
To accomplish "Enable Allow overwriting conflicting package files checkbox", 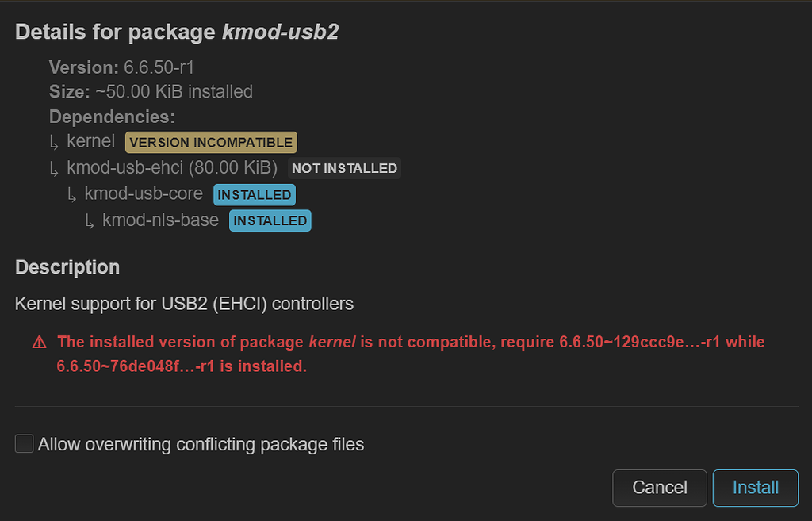I will click(x=25, y=444).
